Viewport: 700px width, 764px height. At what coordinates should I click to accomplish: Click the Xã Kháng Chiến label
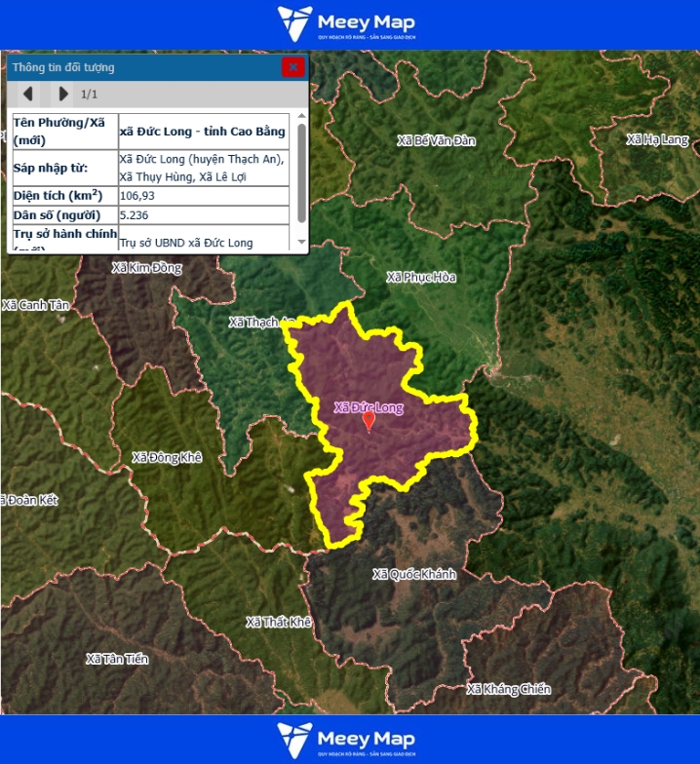(508, 689)
